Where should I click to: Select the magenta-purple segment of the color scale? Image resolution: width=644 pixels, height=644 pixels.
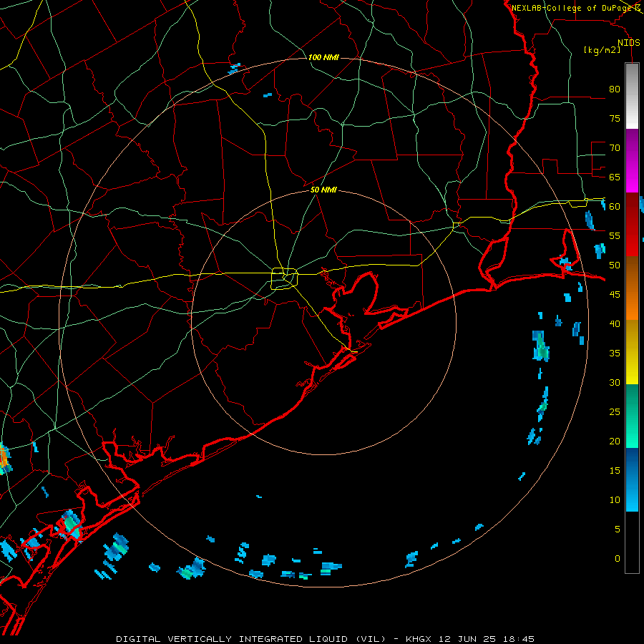tap(632, 160)
